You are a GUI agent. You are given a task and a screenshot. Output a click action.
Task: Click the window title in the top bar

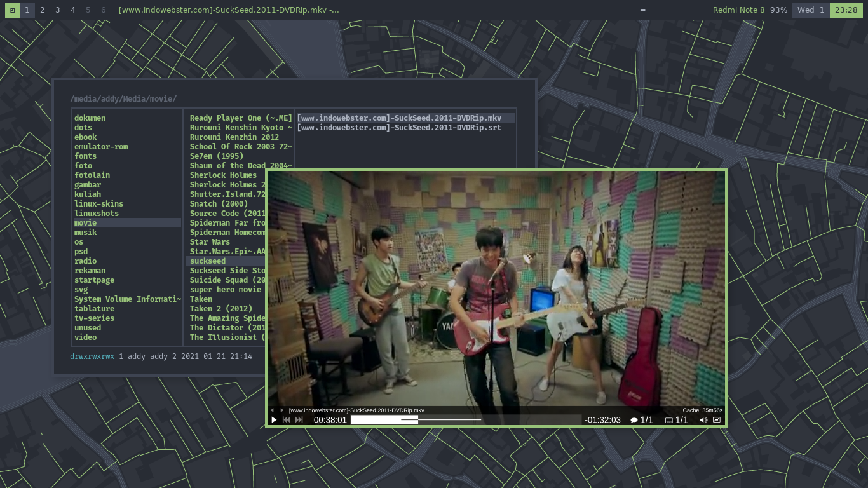229,10
